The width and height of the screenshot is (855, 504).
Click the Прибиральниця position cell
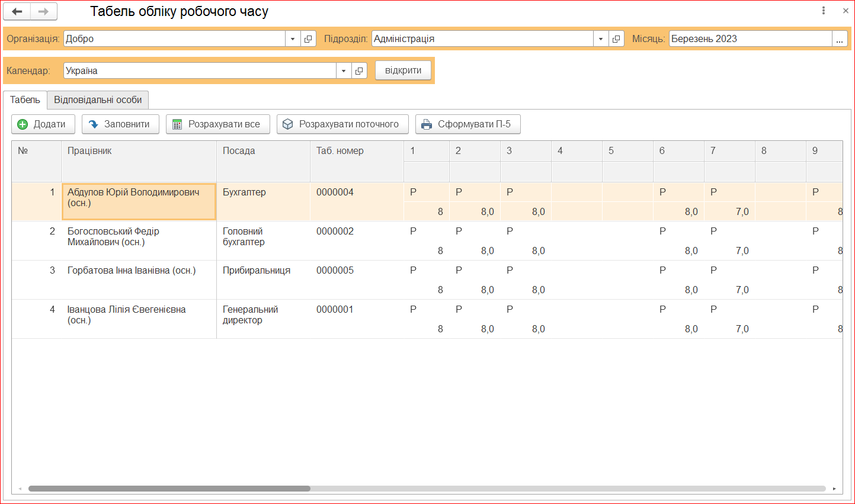[x=263, y=280]
